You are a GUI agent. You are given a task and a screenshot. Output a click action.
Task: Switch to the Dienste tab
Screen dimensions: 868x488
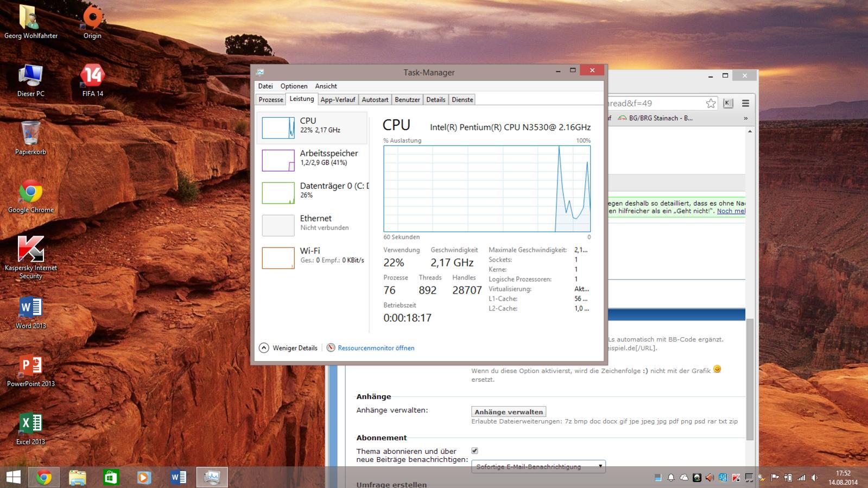pos(462,99)
